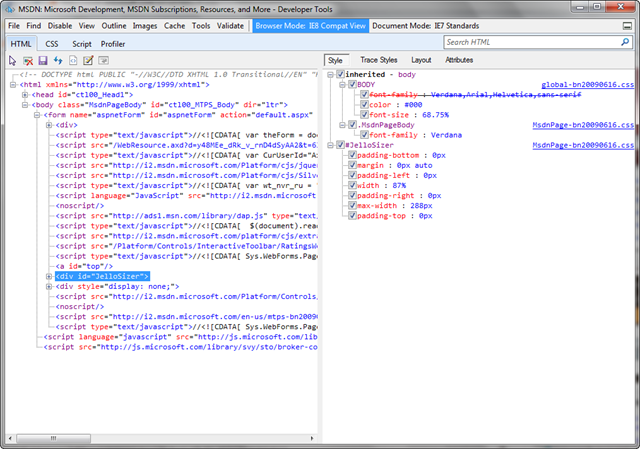Screen dimensions: 640x449
Task: Select the Style pane tab
Action: coord(336,60)
